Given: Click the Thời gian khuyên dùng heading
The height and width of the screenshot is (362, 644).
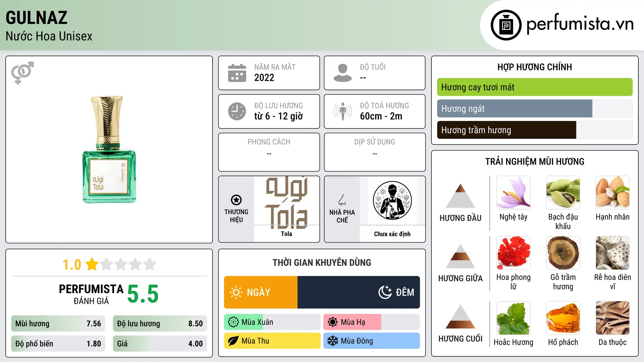Looking at the screenshot, I should click(322, 262).
